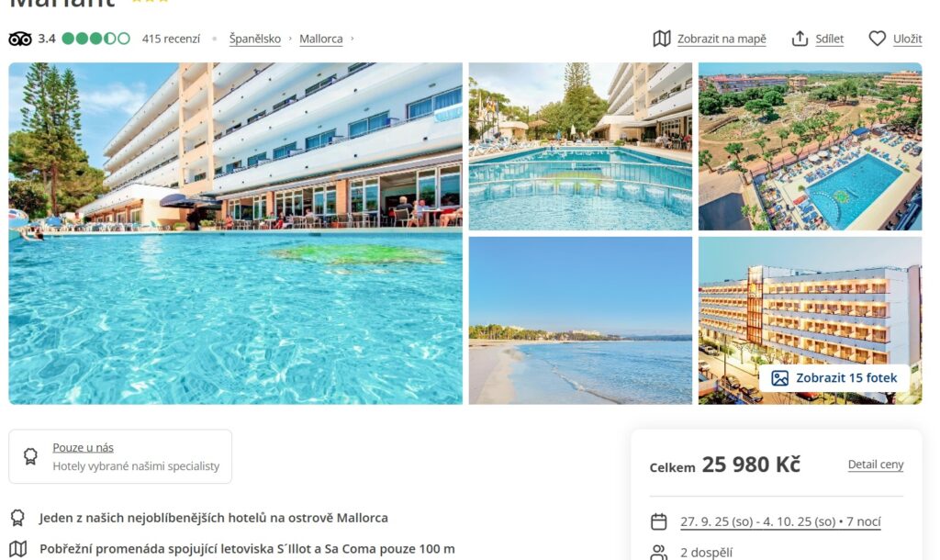
Task: Change the dates 27. 9. 25 - 4. 10. 25
Action: (780, 521)
